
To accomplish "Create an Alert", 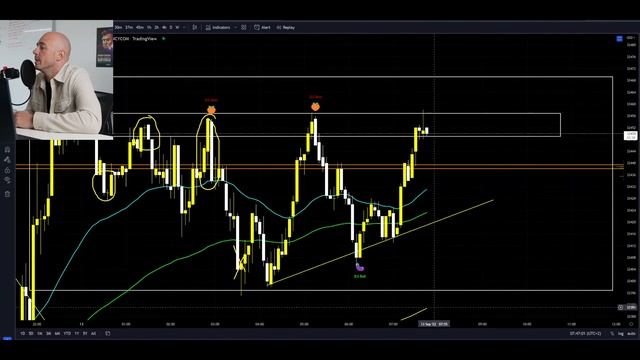I will coord(262,27).
